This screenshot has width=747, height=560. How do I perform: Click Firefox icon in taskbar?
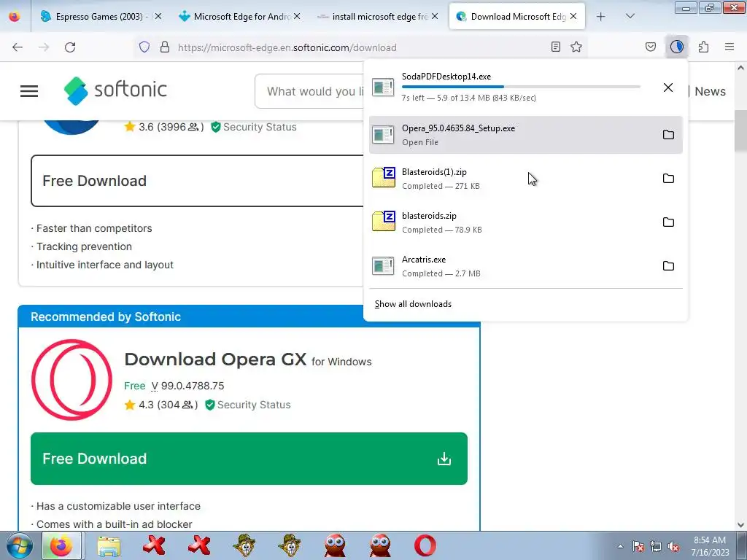pyautogui.click(x=61, y=545)
